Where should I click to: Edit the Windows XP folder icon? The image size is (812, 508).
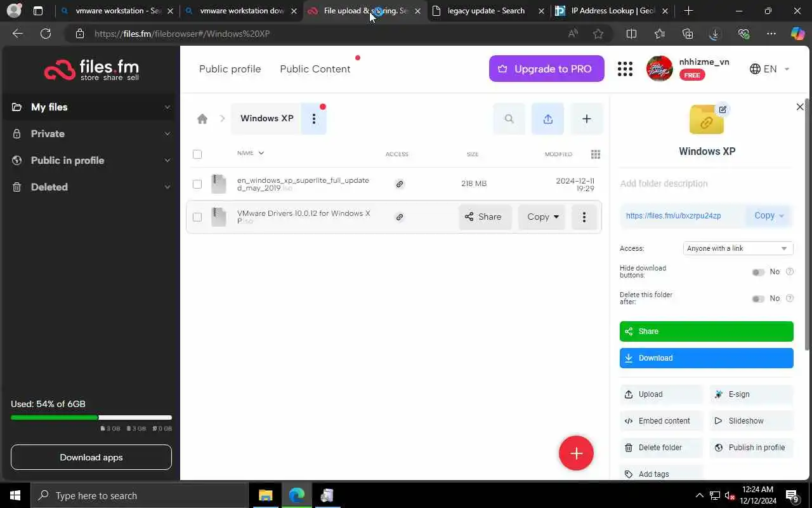723,109
